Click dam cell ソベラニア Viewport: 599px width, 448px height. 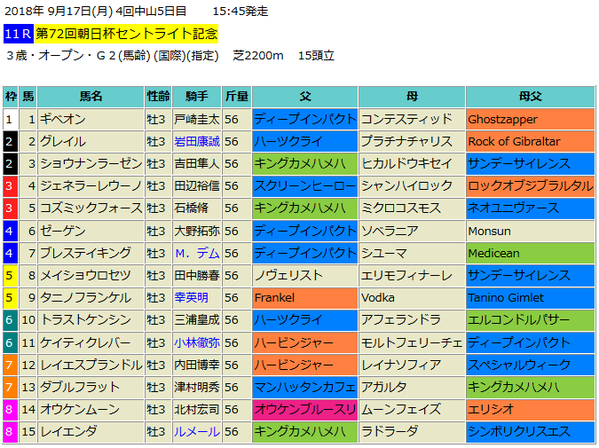412,231
